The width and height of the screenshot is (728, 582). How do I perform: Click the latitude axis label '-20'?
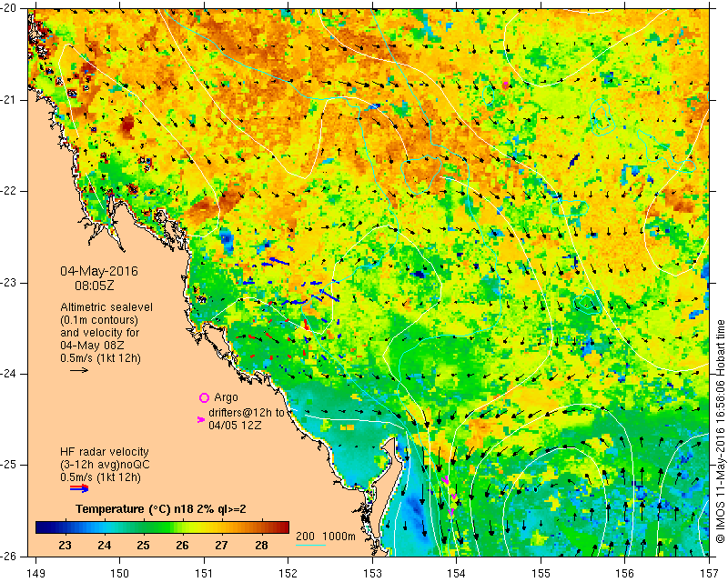(x=9, y=8)
